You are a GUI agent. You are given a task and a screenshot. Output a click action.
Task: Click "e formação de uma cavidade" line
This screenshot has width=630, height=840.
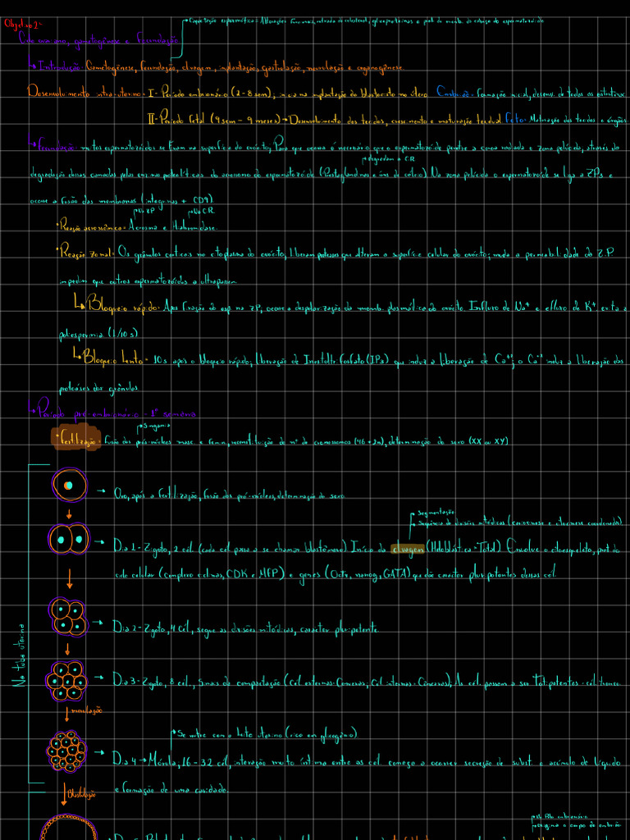click(x=171, y=790)
